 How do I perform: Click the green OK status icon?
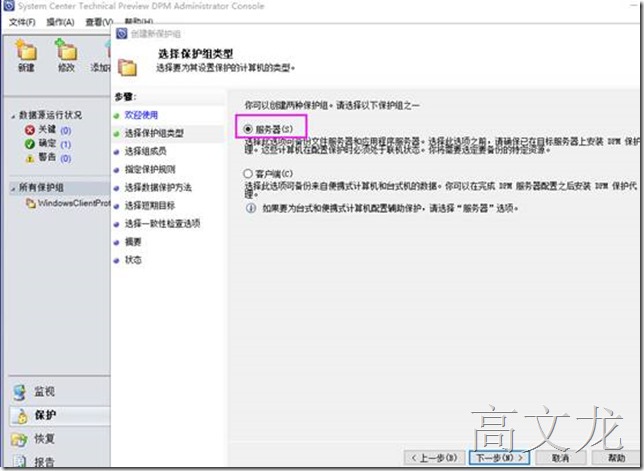click(30, 144)
